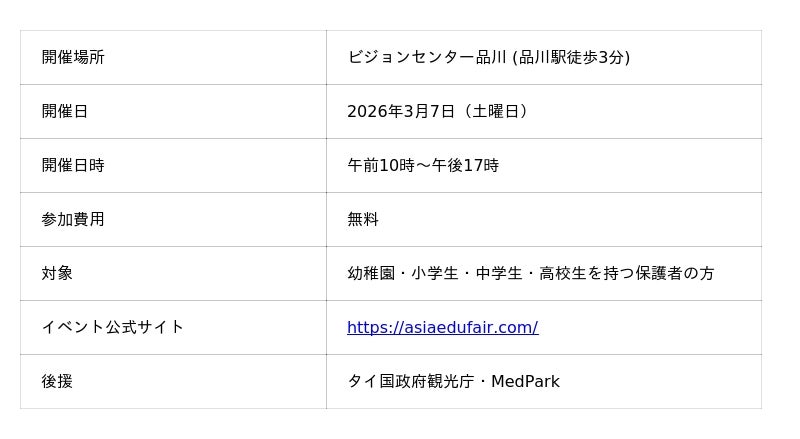Image resolution: width=800 pixels, height=439 pixels.
Task: Click the 開催日 row label
Action: tap(65, 111)
